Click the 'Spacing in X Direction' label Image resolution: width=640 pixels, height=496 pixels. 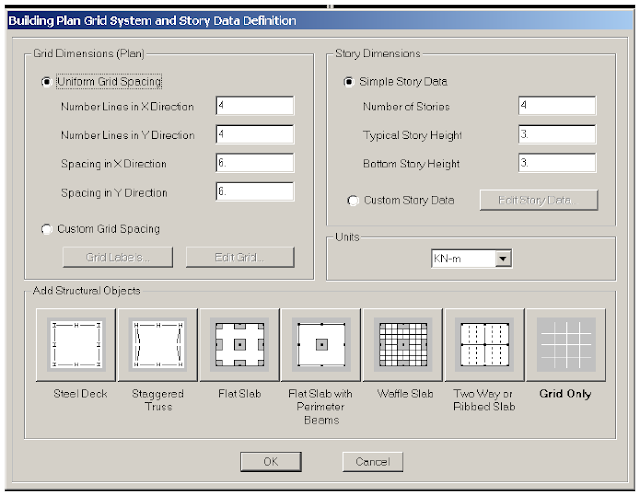[x=114, y=164]
